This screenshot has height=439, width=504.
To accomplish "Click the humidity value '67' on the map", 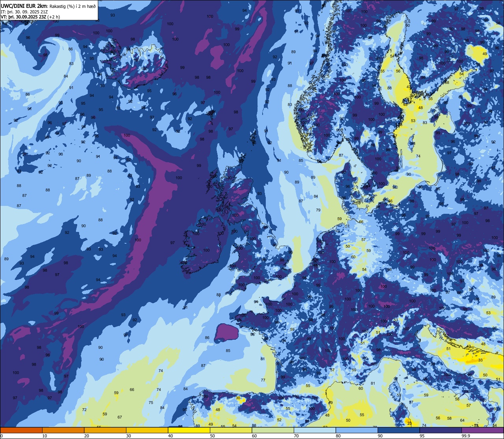I will coord(120,417).
